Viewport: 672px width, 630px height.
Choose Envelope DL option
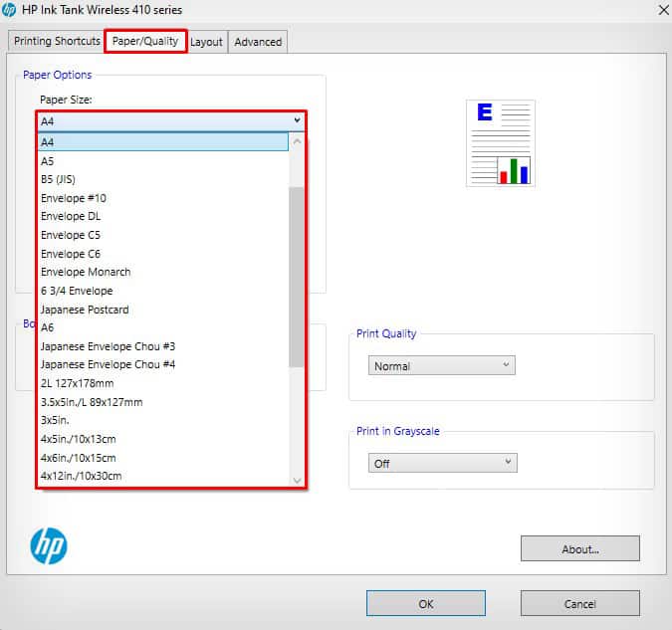pyautogui.click(x=163, y=216)
